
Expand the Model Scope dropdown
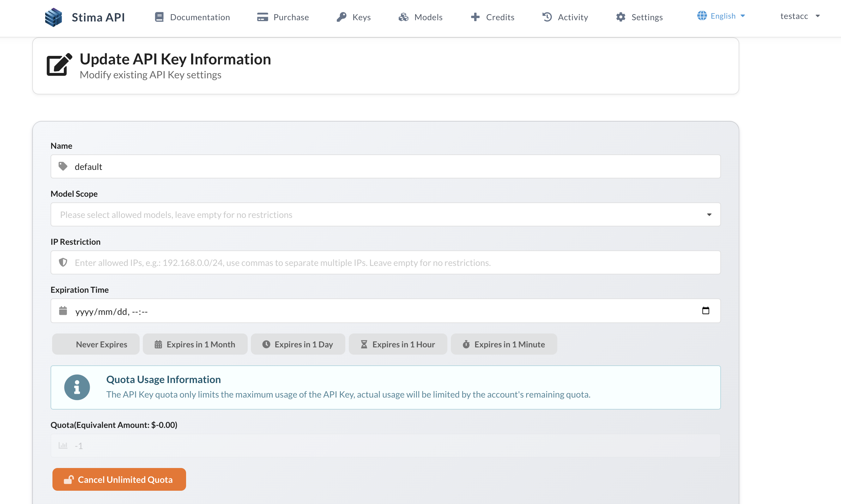[x=385, y=215]
